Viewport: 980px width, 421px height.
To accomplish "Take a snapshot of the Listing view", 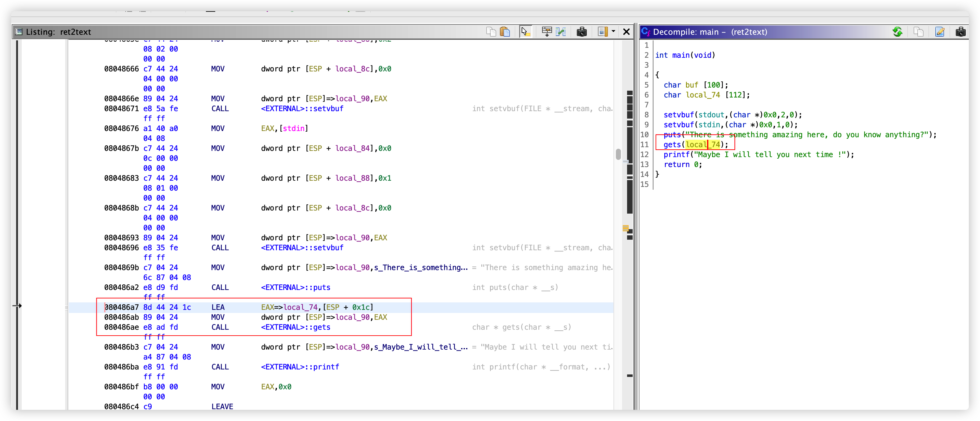I will [x=581, y=32].
